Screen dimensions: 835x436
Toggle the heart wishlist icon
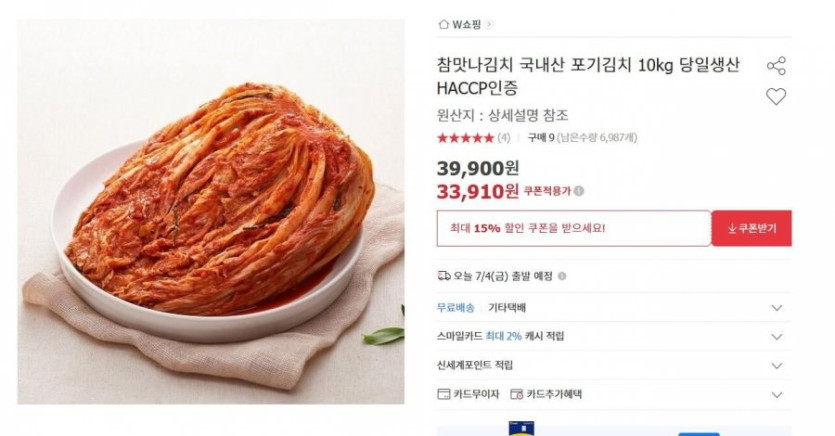776,96
